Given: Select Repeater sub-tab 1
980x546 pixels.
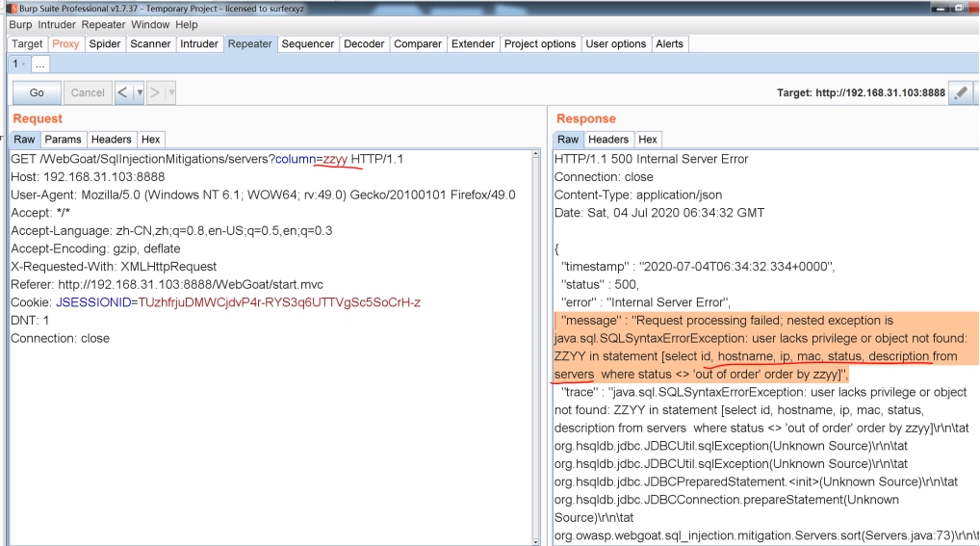Looking at the screenshot, I should coord(15,64).
